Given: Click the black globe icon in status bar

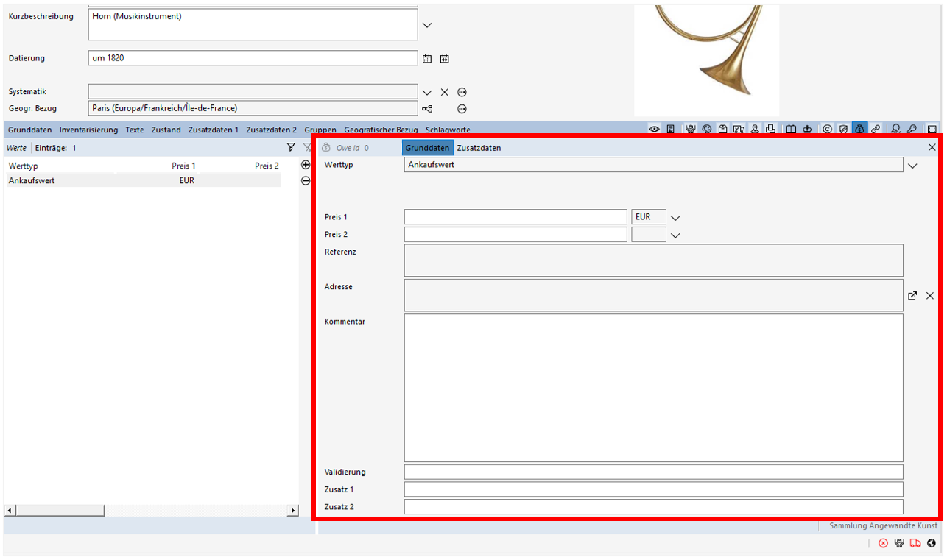Looking at the screenshot, I should pos(931,543).
